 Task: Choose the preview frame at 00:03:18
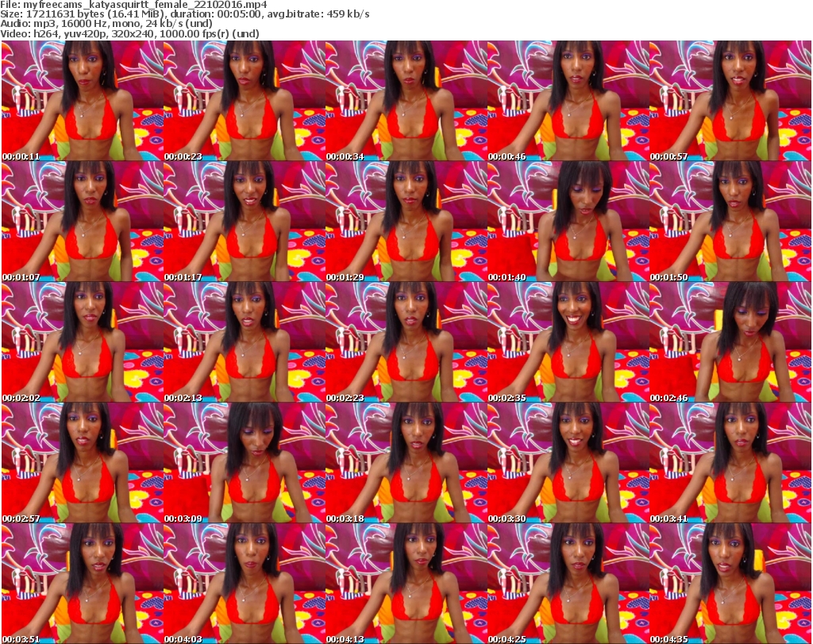point(406,463)
